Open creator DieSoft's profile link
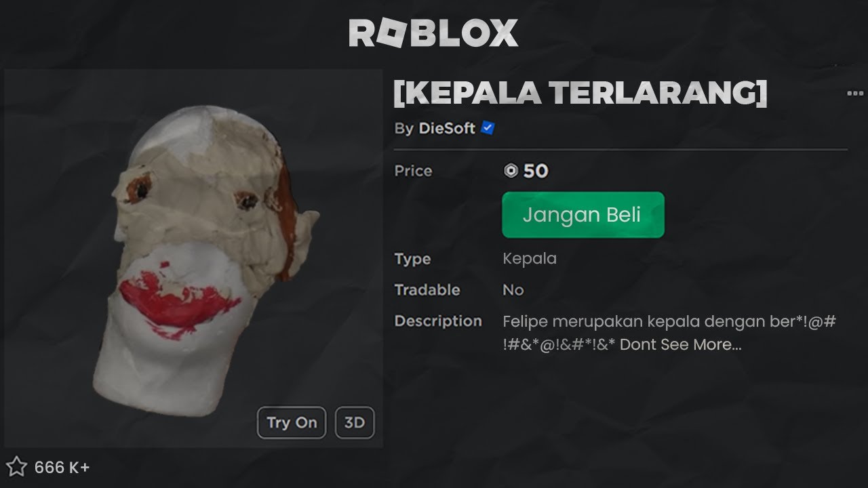Image resolution: width=868 pixels, height=488 pixels. tap(447, 128)
